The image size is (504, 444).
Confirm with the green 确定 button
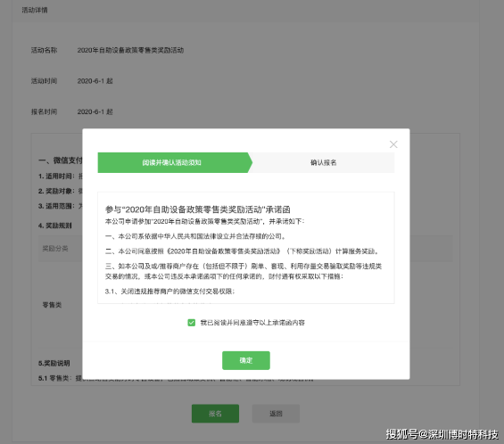(246, 360)
